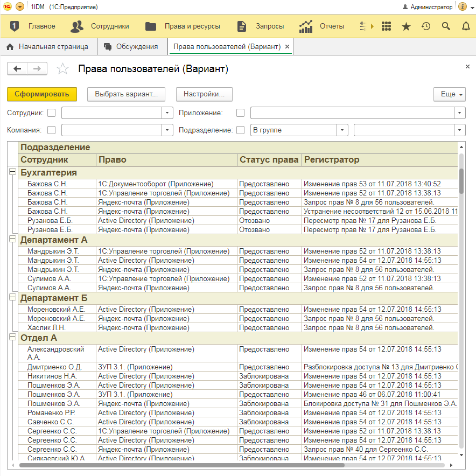Click the Сформировать button
The width and height of the screenshot is (476, 476).
click(42, 94)
